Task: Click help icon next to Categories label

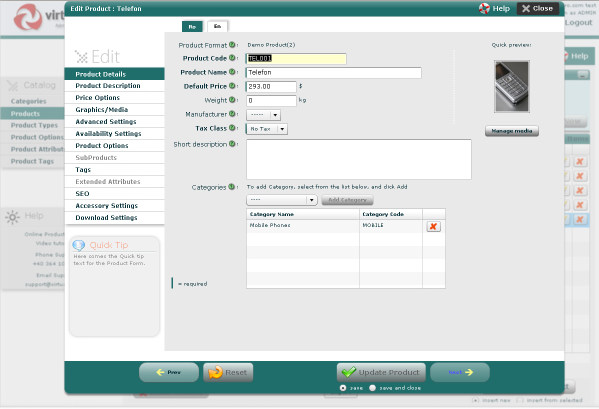Action: [232, 187]
